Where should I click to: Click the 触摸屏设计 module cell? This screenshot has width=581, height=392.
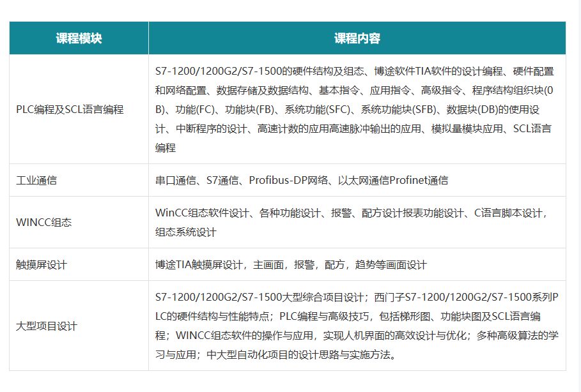[x=79, y=265]
